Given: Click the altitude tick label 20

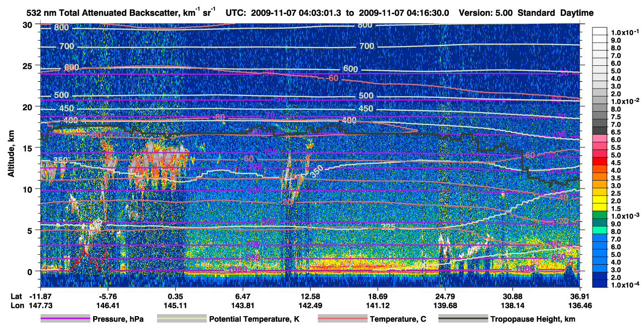Looking at the screenshot, I should coord(28,107).
